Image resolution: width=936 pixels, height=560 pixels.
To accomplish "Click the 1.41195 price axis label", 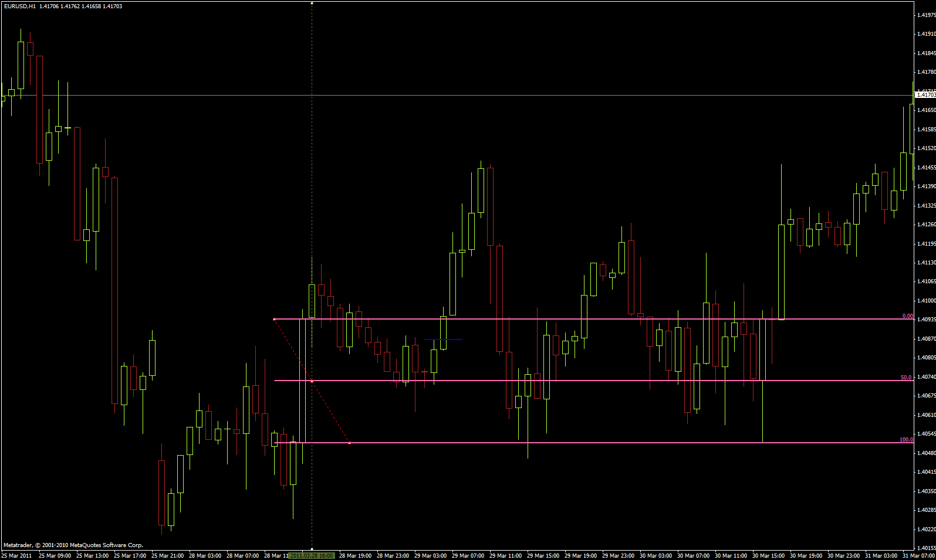I will (926, 244).
